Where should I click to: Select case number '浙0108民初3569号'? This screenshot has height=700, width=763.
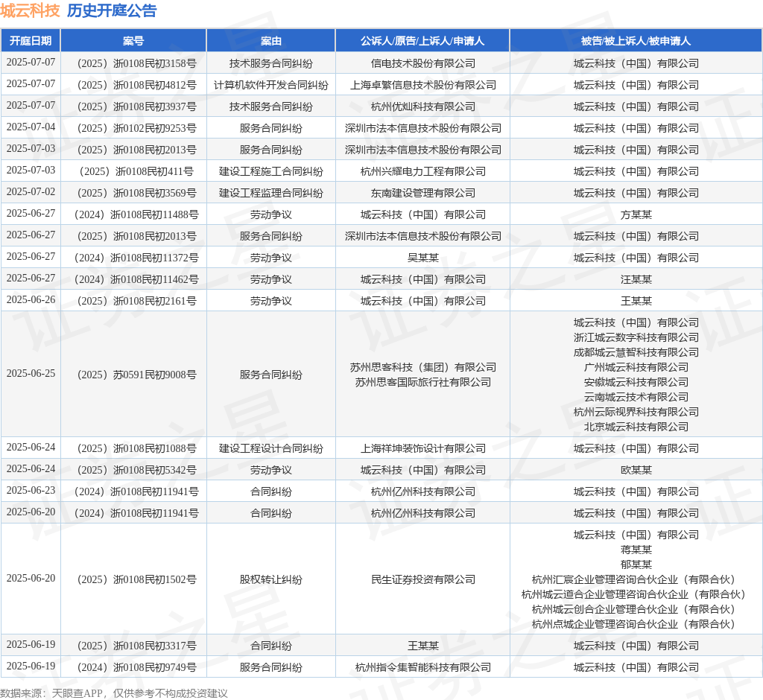click(x=155, y=193)
